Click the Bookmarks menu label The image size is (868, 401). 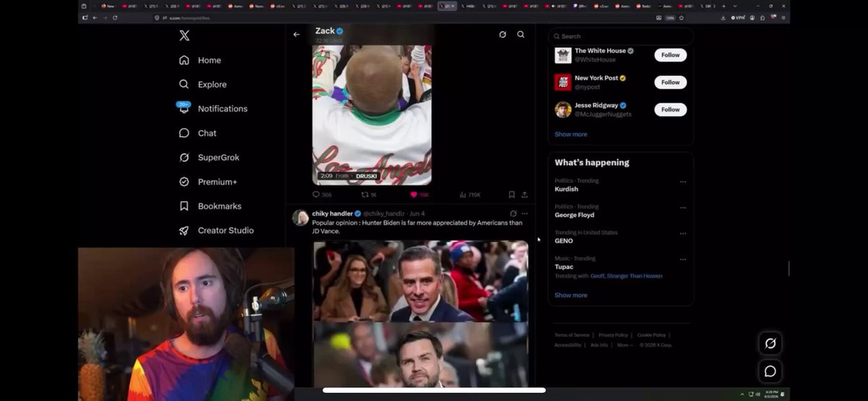220,206
